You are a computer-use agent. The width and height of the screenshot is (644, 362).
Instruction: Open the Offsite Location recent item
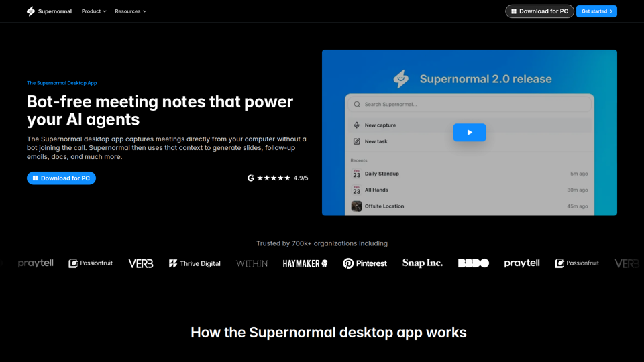point(470,206)
